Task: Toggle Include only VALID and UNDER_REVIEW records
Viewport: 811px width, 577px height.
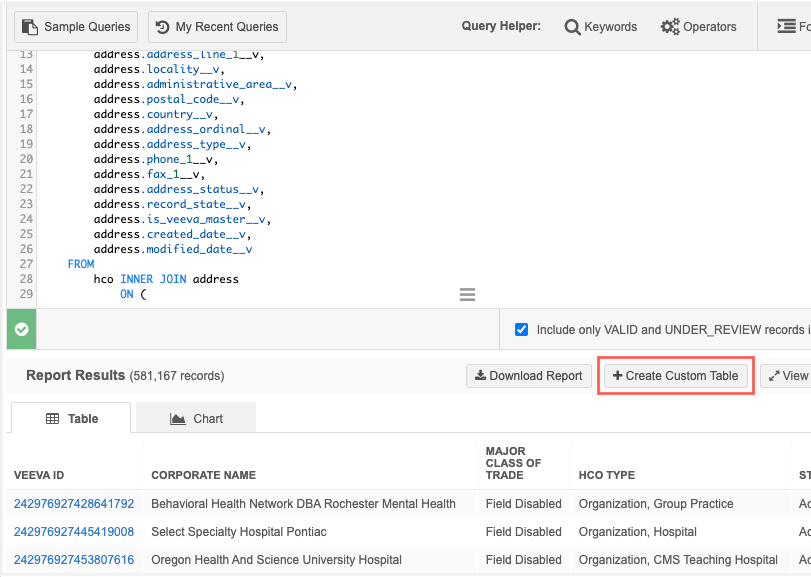Action: [x=521, y=329]
